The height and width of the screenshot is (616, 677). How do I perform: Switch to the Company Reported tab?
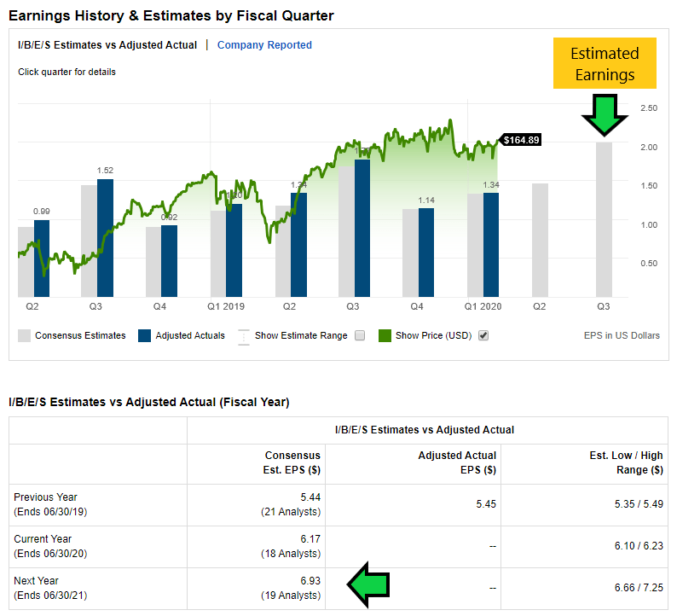pos(264,45)
